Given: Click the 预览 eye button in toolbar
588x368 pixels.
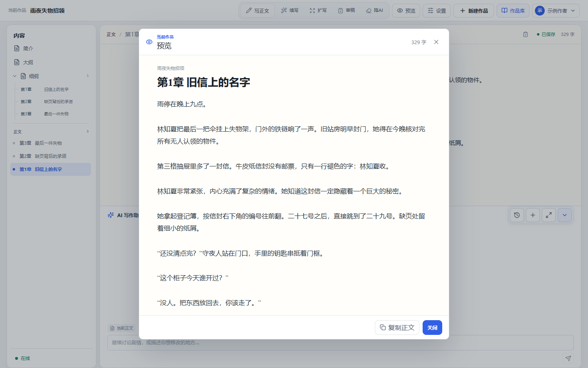Looking at the screenshot, I should click(406, 11).
